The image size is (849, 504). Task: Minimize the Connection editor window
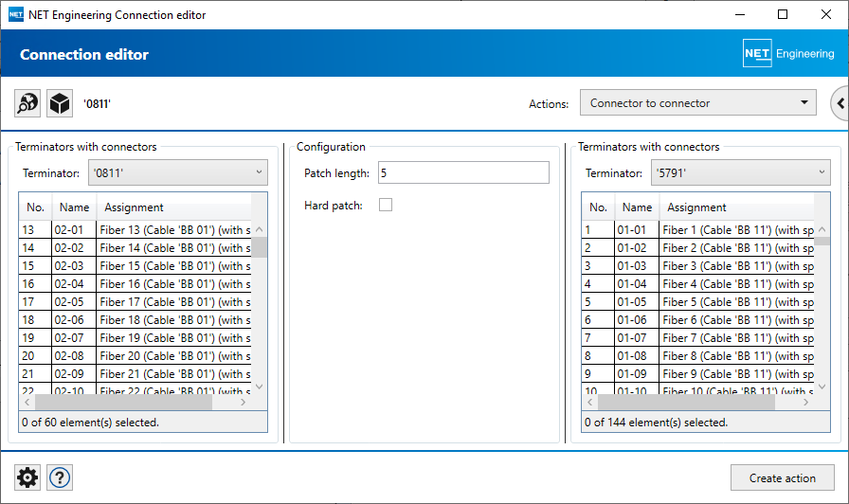[740, 14]
